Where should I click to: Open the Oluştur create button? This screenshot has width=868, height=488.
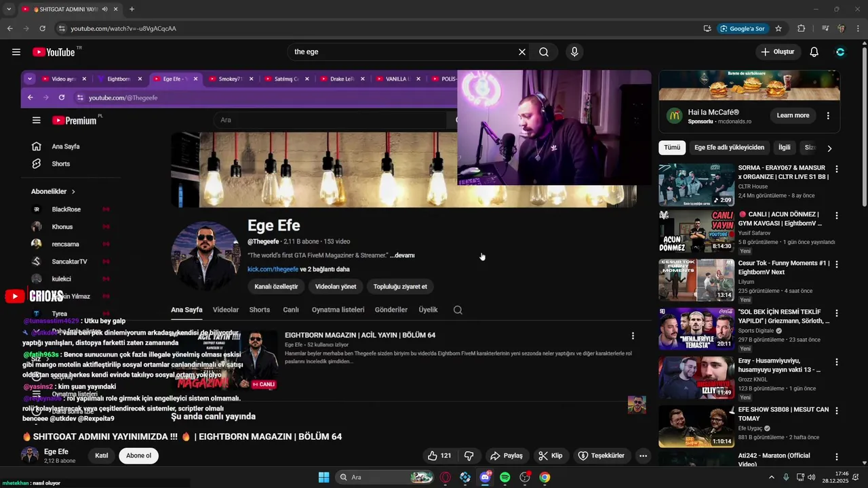778,52
